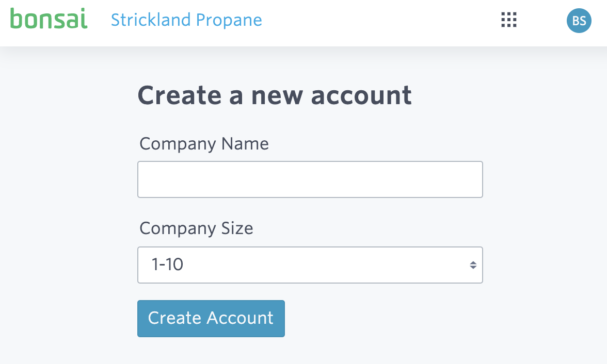Submit the form with Create Account

(x=211, y=318)
